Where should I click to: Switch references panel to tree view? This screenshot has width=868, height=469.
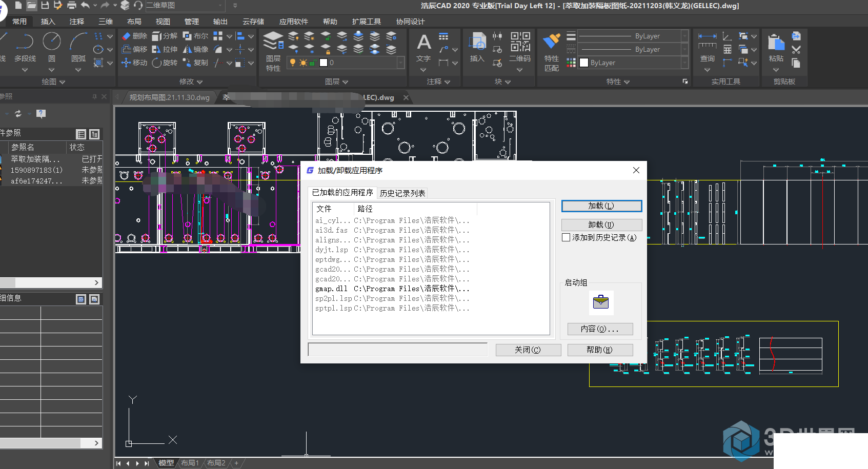(94, 134)
